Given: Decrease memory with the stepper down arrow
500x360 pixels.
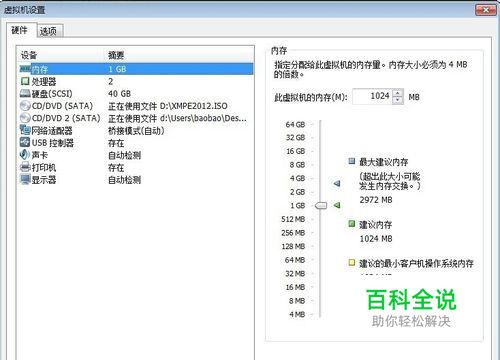Looking at the screenshot, I should tap(398, 100).
